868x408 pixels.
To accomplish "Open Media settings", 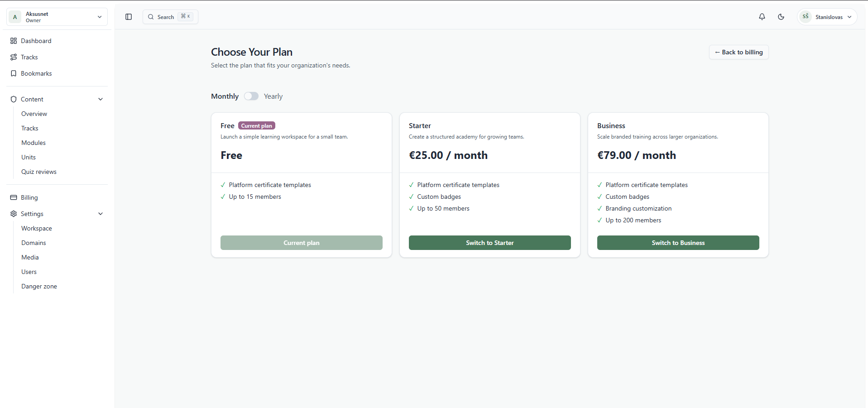I will point(30,257).
